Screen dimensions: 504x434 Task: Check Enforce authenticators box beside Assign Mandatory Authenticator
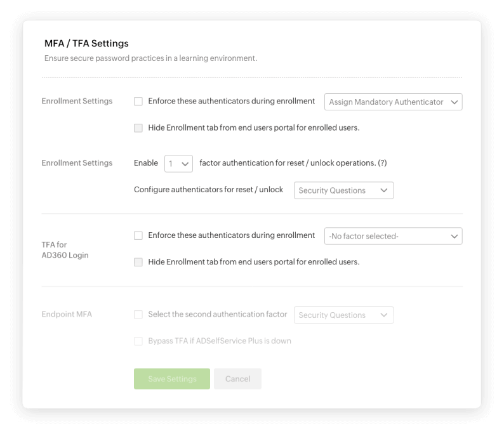point(138,102)
